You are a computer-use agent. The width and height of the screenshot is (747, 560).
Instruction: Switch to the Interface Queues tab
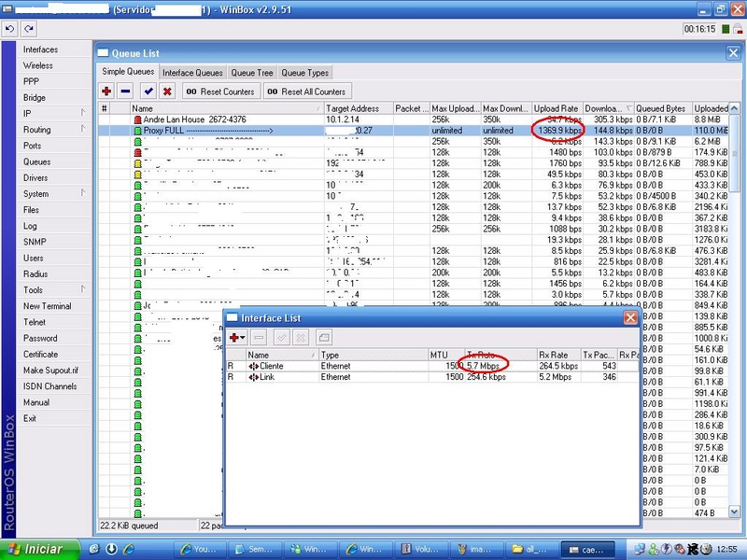192,73
